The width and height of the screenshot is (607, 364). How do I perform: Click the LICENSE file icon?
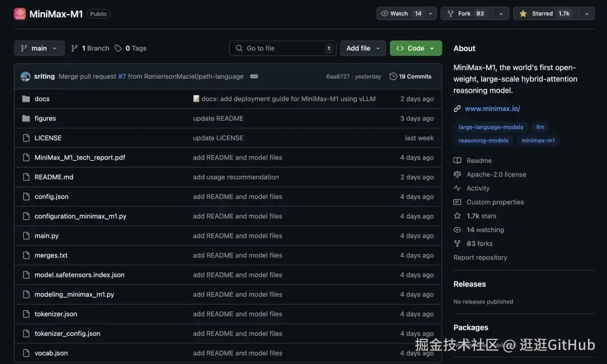pos(26,138)
